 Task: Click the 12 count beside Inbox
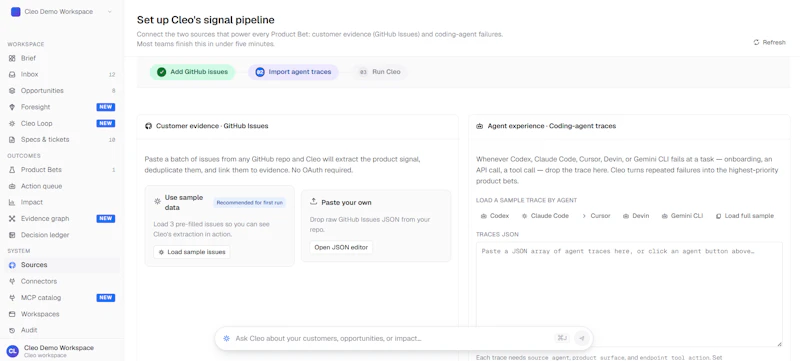(112, 74)
